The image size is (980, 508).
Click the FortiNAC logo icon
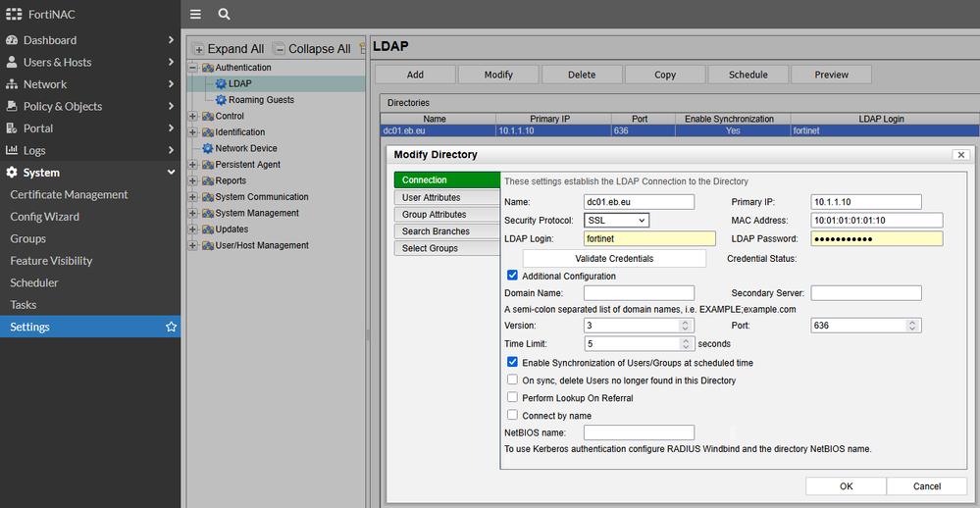point(14,14)
